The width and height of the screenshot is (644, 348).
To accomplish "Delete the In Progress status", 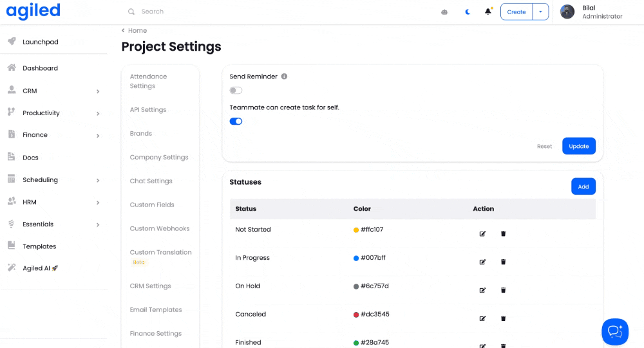I will [x=503, y=262].
